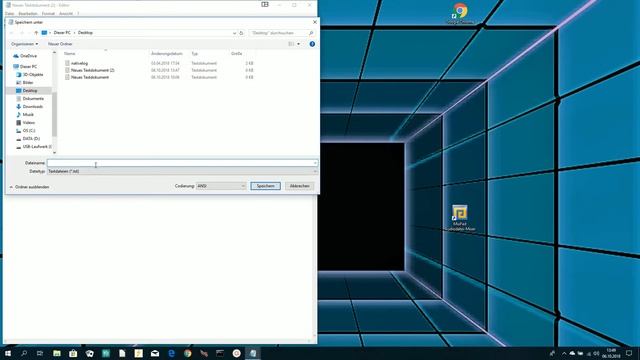This screenshot has width=640, height=360.
Task: Expand the Dateiname history dropdown arrow
Action: (315, 163)
